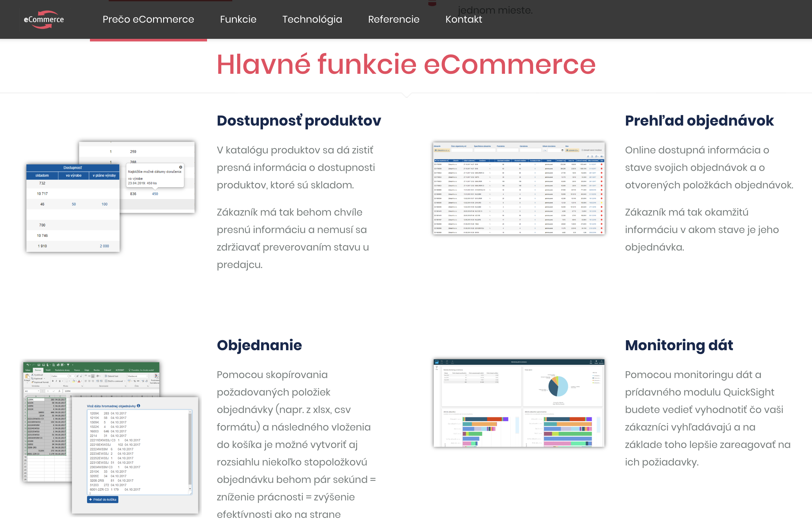This screenshot has width=812, height=525.
Task: Click the Prehľad objednávok heading
Action: [x=699, y=121]
